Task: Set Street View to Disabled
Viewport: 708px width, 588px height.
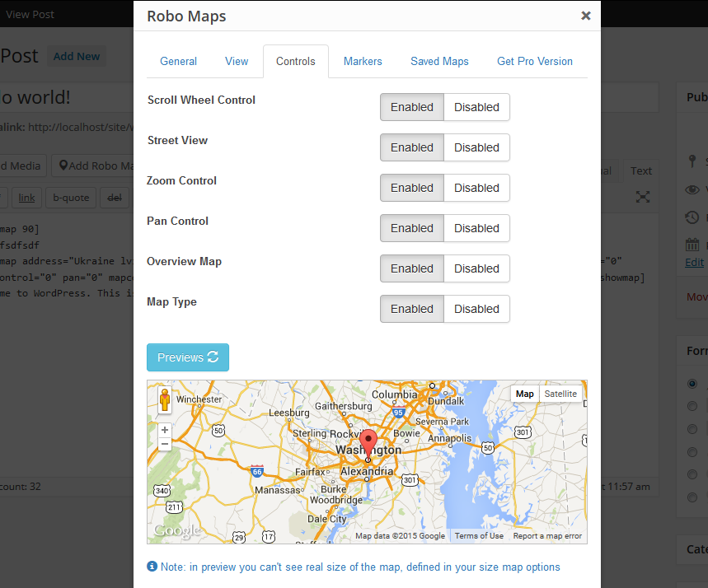Action: click(x=477, y=147)
